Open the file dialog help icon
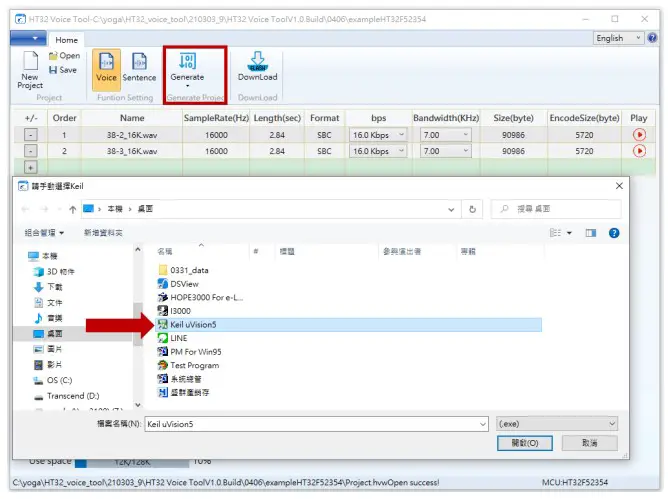 614,233
